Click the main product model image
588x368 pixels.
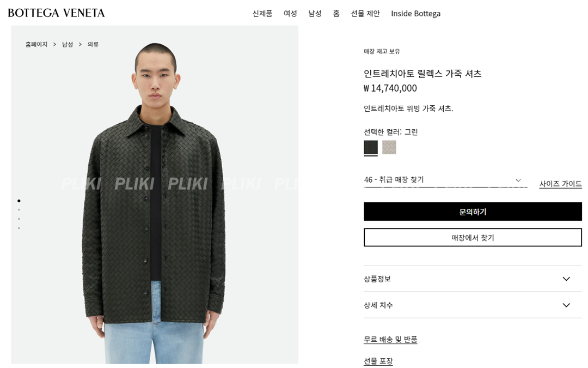(x=155, y=195)
